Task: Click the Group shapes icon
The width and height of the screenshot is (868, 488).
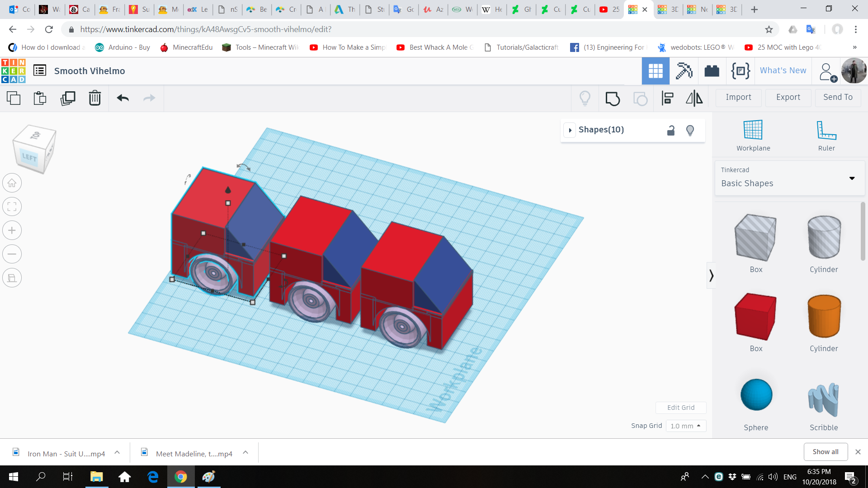Action: point(613,98)
